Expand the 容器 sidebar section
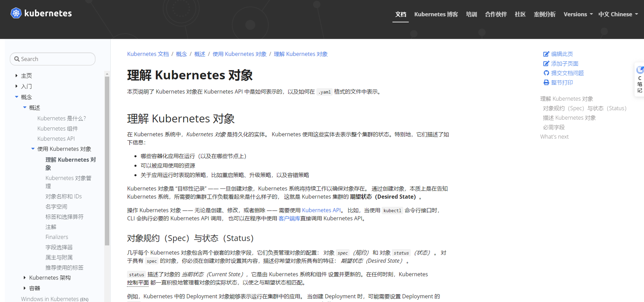Image resolution: width=644 pixels, height=302 pixels. point(24,288)
